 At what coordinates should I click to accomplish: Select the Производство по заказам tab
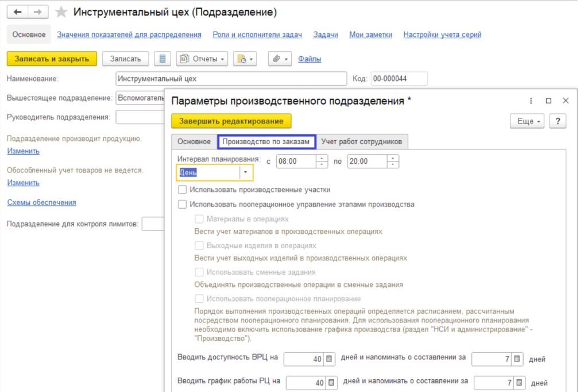(266, 141)
